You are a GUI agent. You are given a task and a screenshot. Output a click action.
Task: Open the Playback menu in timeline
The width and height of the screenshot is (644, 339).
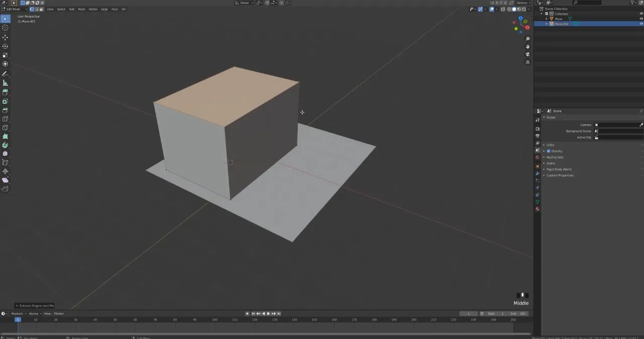pos(18,313)
